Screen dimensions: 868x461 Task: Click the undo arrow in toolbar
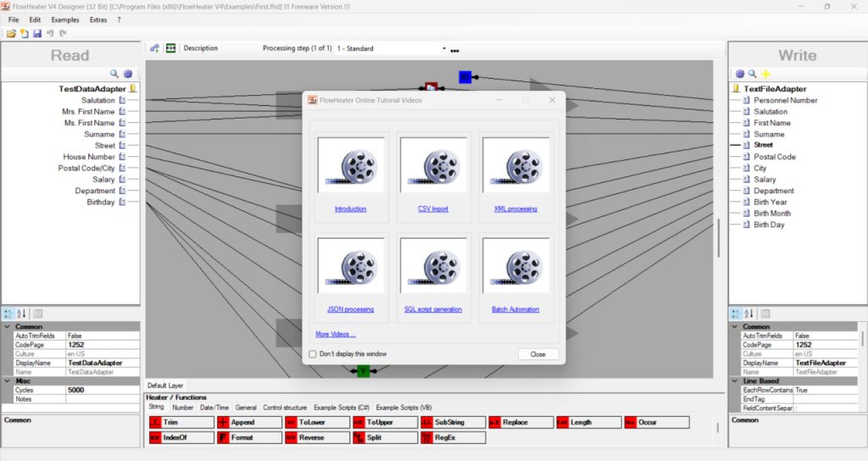coord(50,34)
